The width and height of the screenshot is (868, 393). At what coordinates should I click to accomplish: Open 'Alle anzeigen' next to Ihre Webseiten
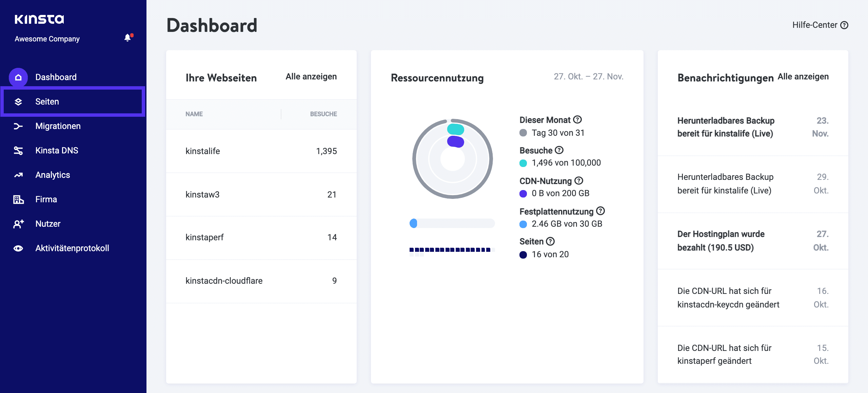pos(311,77)
